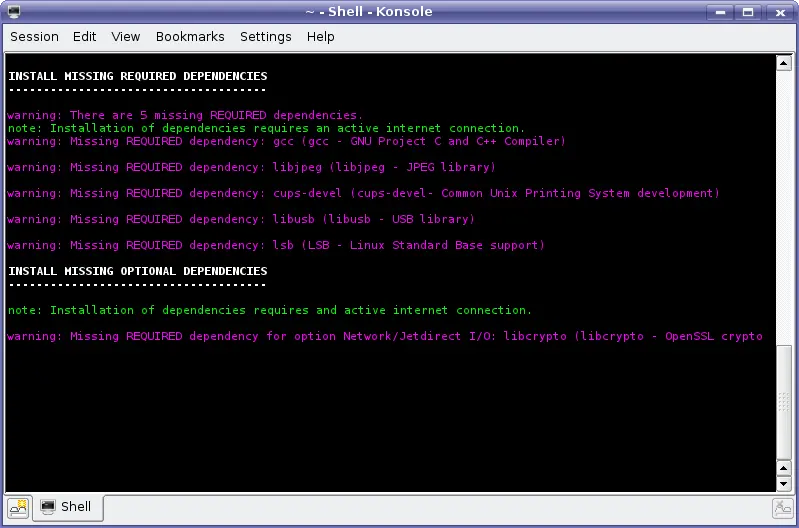Open the Settings menu

click(x=265, y=37)
